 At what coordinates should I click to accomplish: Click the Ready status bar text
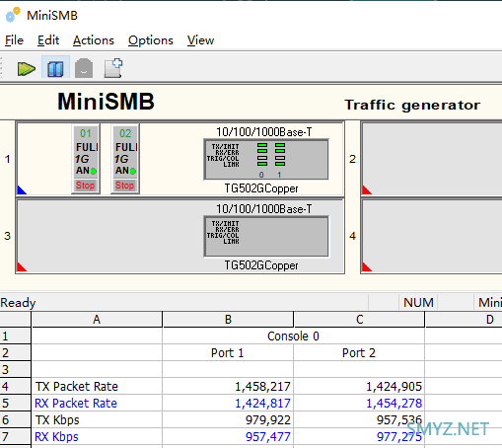coord(18,303)
